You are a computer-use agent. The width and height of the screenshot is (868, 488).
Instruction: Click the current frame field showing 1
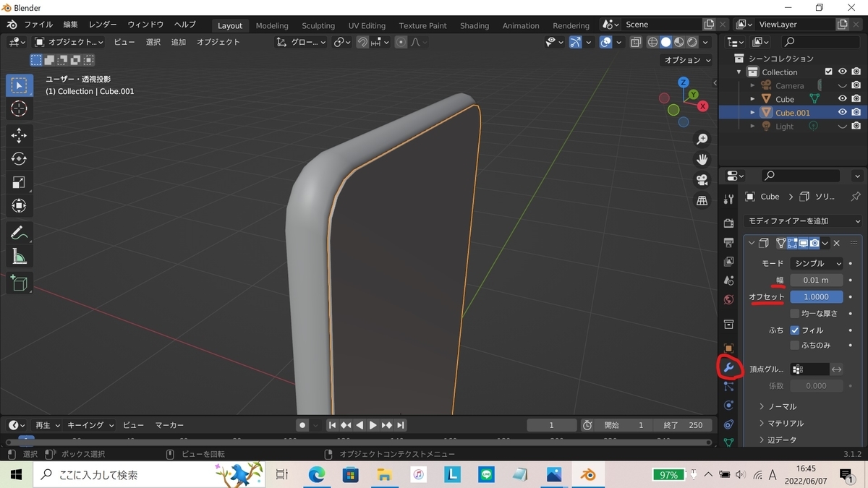point(551,425)
